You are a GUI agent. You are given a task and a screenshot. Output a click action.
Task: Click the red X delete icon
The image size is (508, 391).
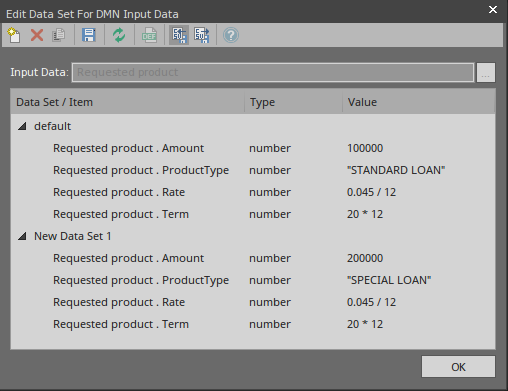point(37,35)
